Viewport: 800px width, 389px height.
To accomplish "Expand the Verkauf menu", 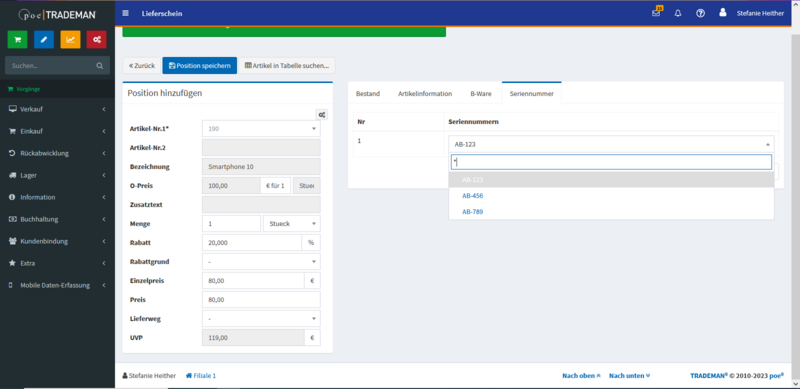I will (57, 109).
